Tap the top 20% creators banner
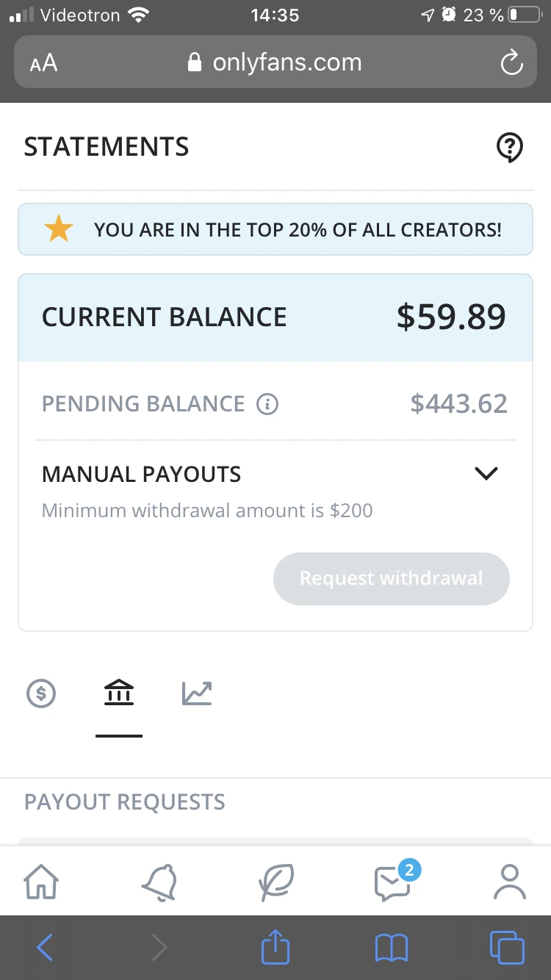Viewport: 551px width, 980px height. click(x=275, y=230)
